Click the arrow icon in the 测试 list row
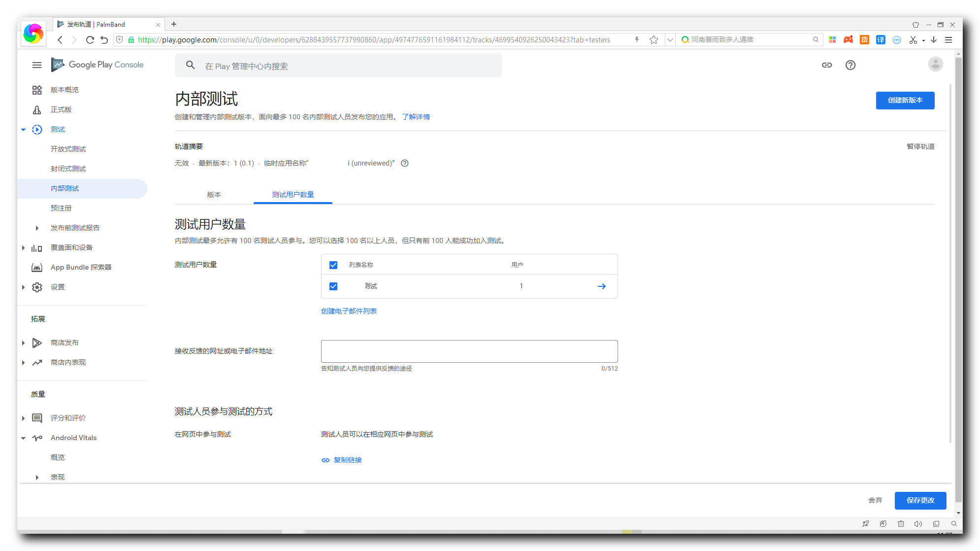This screenshot has width=980, height=551. (x=601, y=286)
